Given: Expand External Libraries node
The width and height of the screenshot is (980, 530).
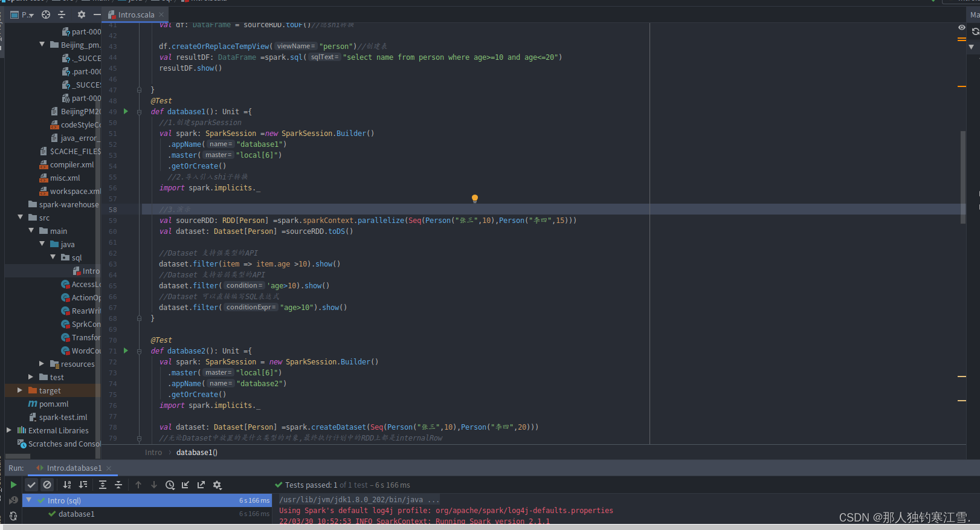Looking at the screenshot, I should (x=9, y=430).
